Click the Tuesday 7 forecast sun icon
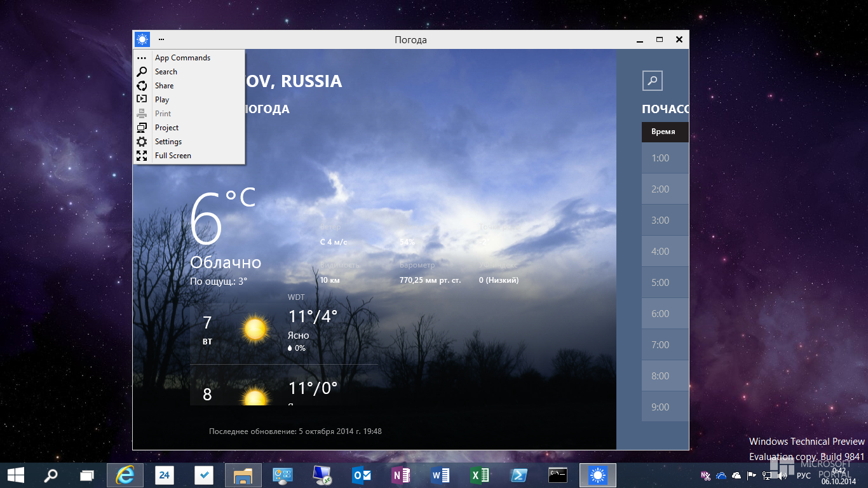This screenshot has width=868, height=488. click(x=255, y=329)
